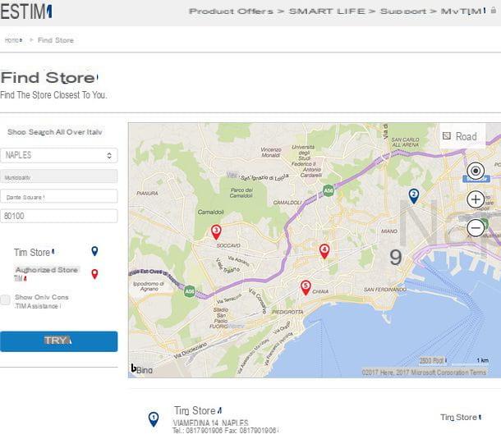The width and height of the screenshot is (501, 448).
Task: Open Product Offers menu
Action: click(231, 11)
